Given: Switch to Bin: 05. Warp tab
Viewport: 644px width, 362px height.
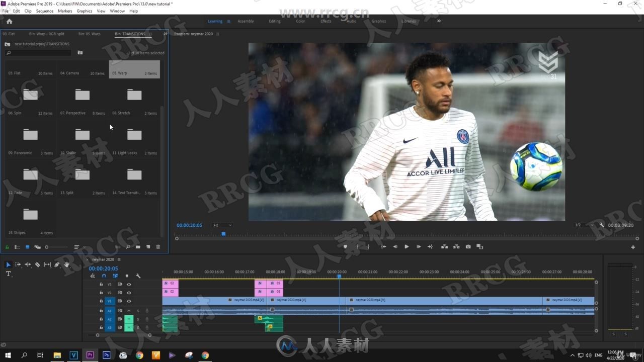Looking at the screenshot, I should (89, 34).
